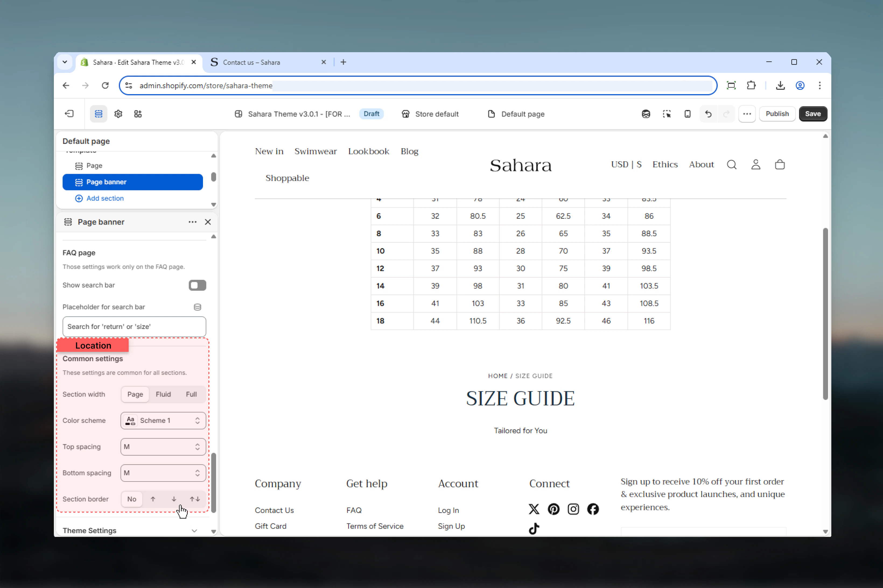Open the Sections panel icon
Screen dimensions: 883x588
[x=98, y=114]
